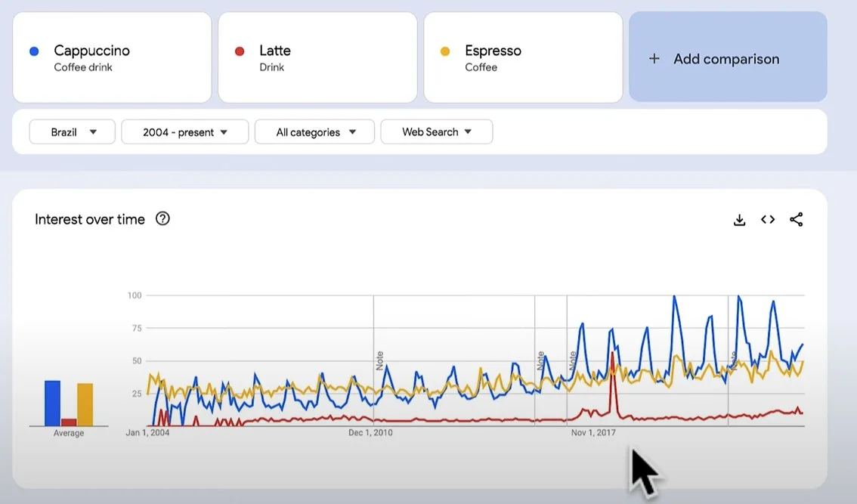The height and width of the screenshot is (504, 857).
Task: Click the red Latte color dot
Action: point(240,51)
